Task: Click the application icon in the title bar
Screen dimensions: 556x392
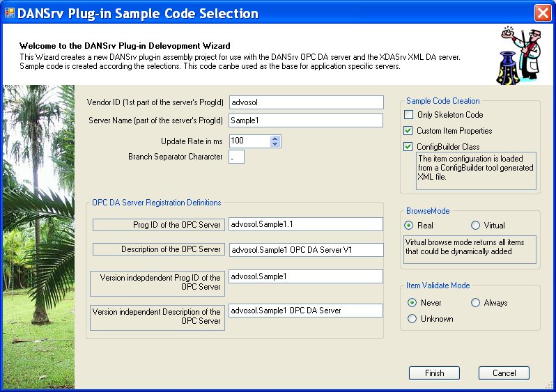Action: coord(10,13)
